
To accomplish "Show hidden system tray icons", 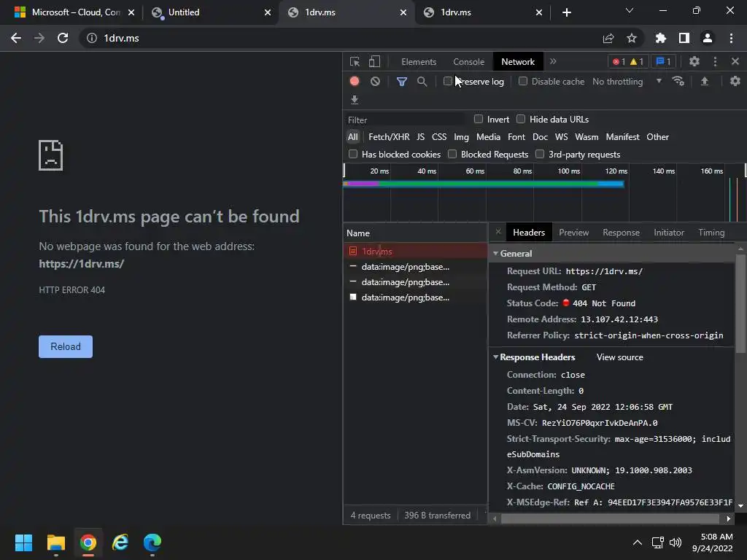I will point(637,542).
